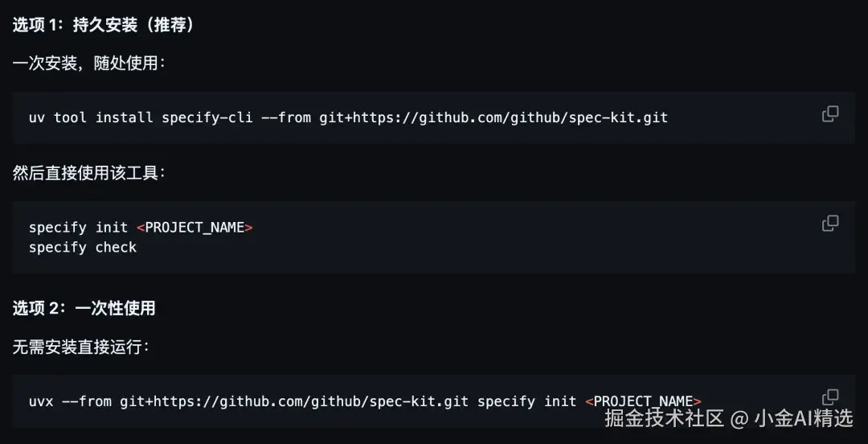Click the --from flag in the first code block
868x444 pixels.
point(286,117)
